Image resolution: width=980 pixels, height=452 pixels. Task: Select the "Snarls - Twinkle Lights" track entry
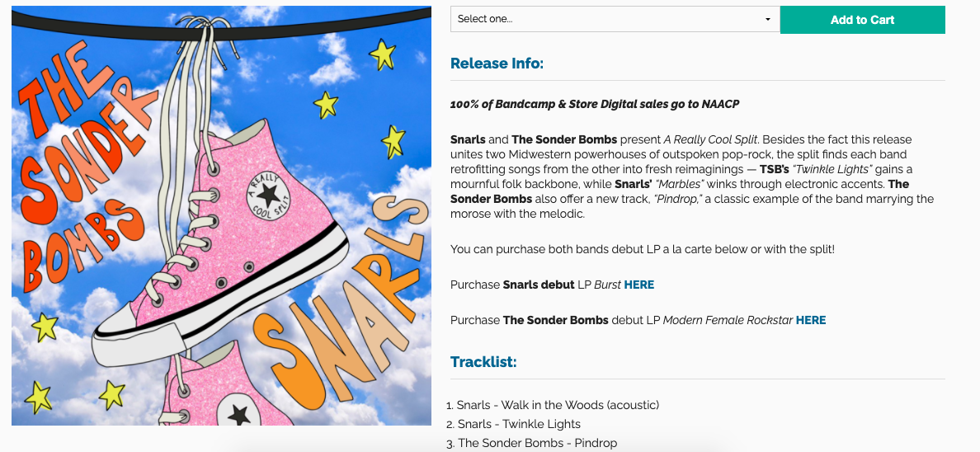click(x=519, y=424)
